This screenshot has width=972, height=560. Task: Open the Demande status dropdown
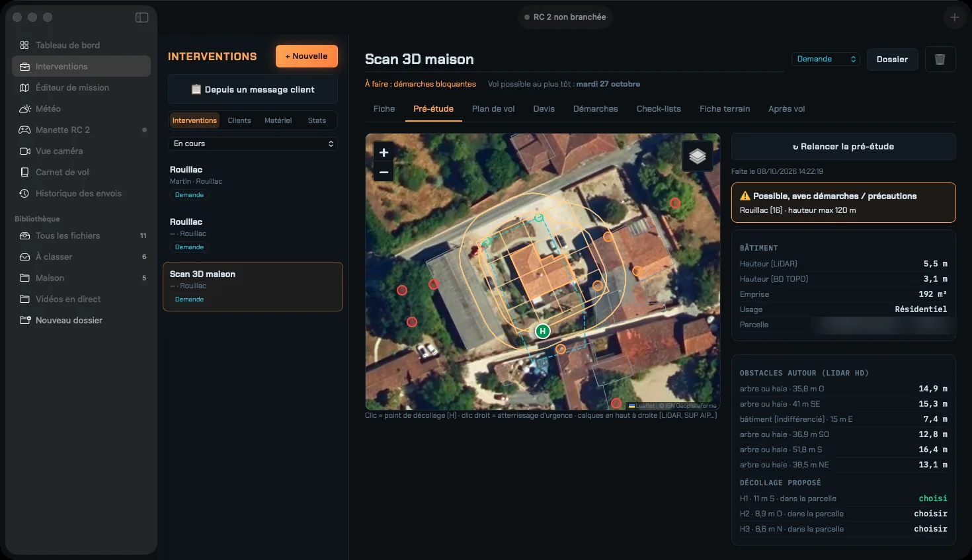tap(826, 59)
